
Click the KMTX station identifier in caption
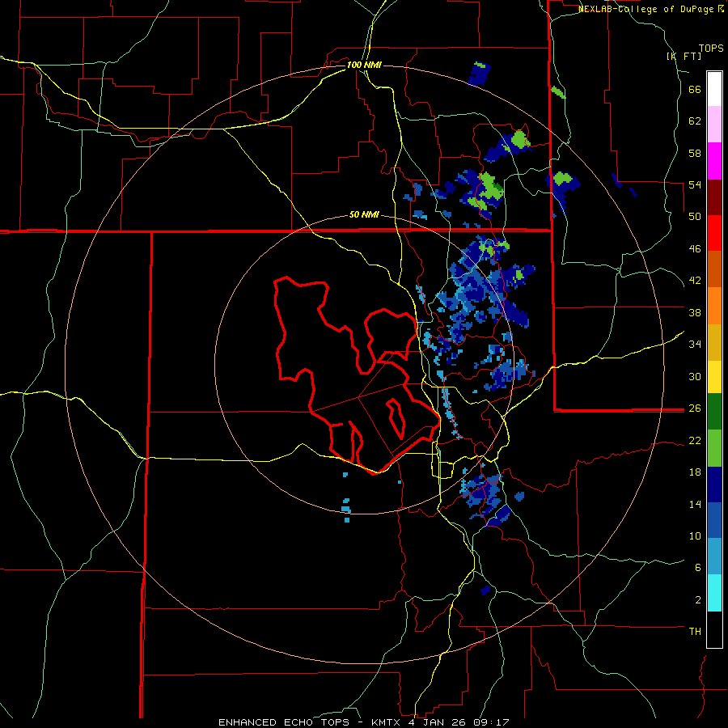click(x=385, y=722)
